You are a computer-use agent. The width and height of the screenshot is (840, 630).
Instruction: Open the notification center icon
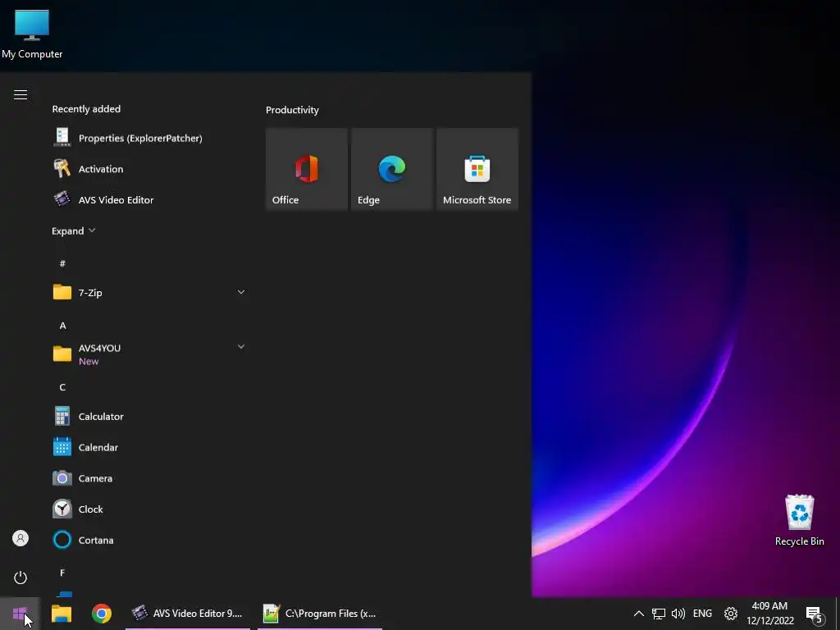(x=815, y=615)
